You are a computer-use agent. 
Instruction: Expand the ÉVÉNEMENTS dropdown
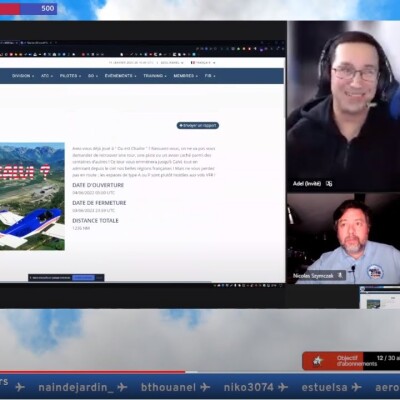click(120, 76)
